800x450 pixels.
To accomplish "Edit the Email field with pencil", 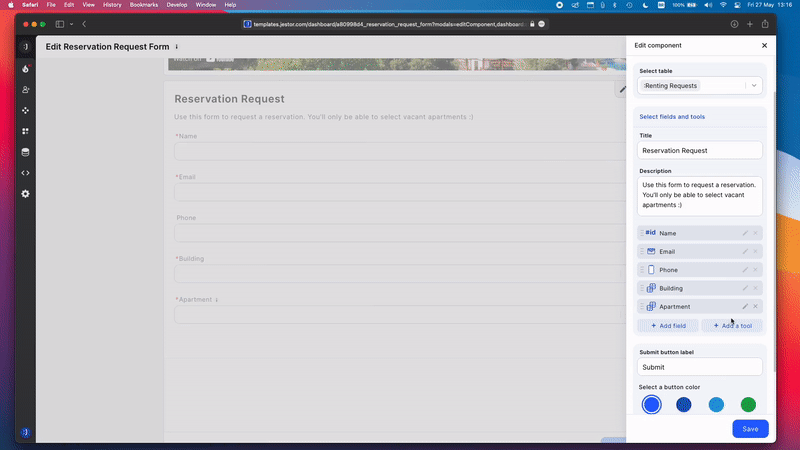I will 745,252.
